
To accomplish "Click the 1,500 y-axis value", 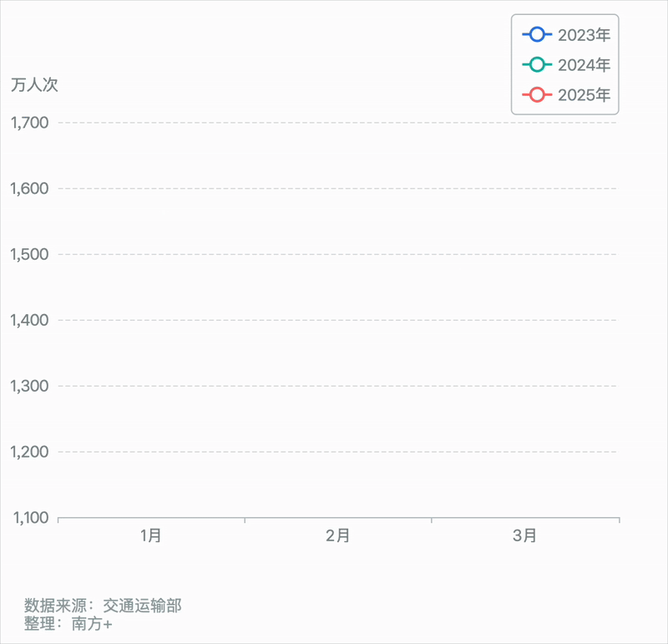I will (x=29, y=254).
